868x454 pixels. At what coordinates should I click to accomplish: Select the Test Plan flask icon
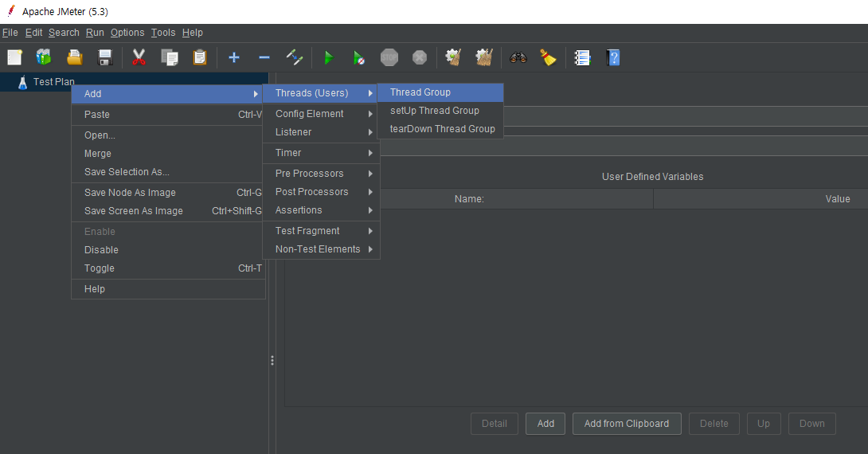point(23,82)
